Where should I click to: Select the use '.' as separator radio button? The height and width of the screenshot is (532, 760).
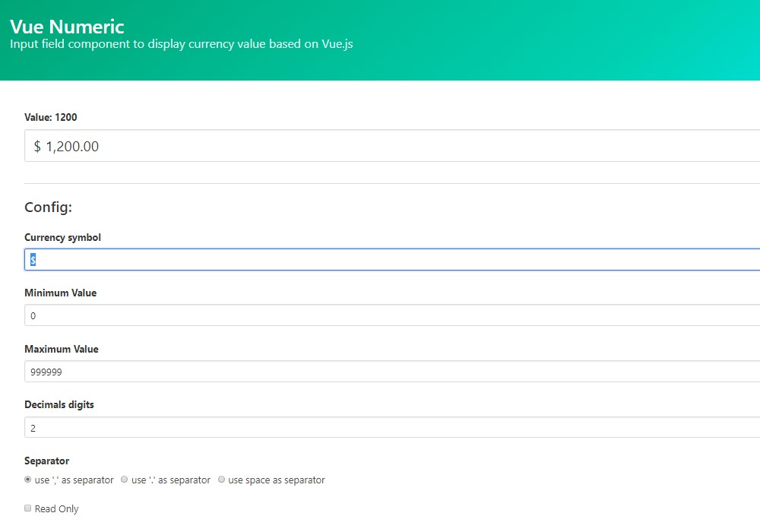pyautogui.click(x=124, y=480)
